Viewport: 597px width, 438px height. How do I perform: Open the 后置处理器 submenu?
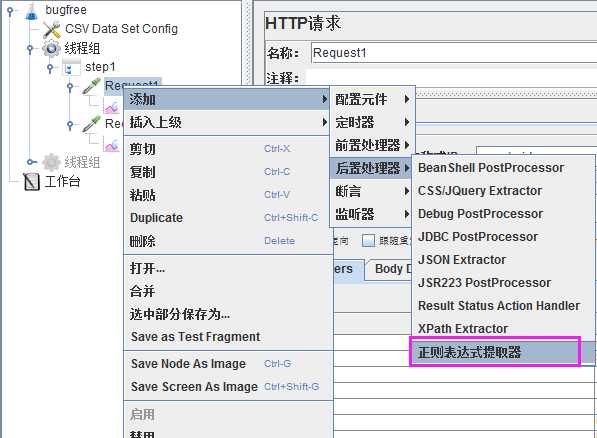point(372,168)
